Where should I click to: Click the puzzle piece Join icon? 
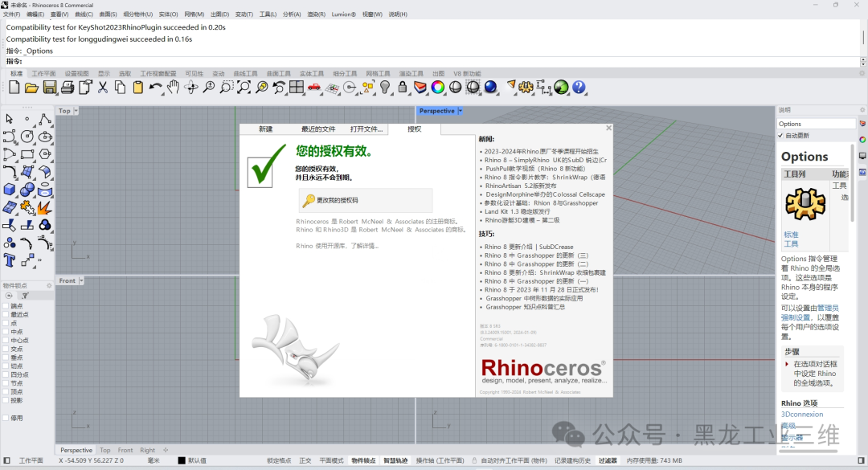pos(27,207)
